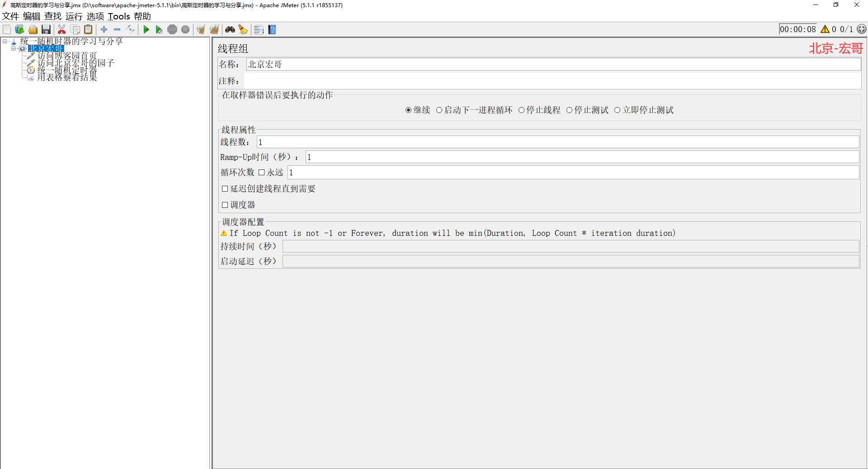Click the timer clock icon in the tree
Image resolution: width=868 pixels, height=469 pixels.
point(31,70)
